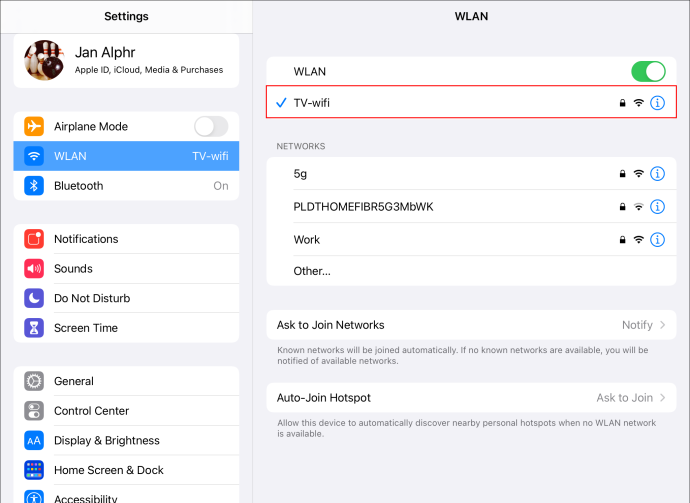Open Do Not Disturb settings
This screenshot has height=503, width=690.
click(x=126, y=298)
